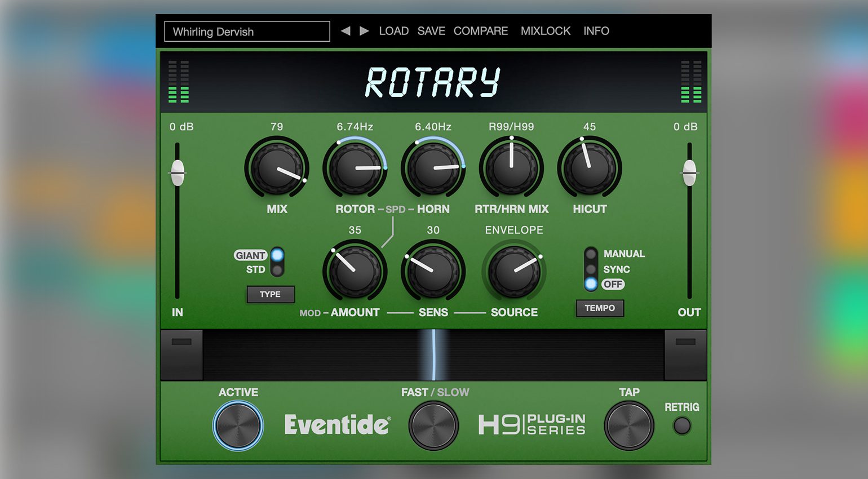Select the GIANT type LED

click(277, 255)
